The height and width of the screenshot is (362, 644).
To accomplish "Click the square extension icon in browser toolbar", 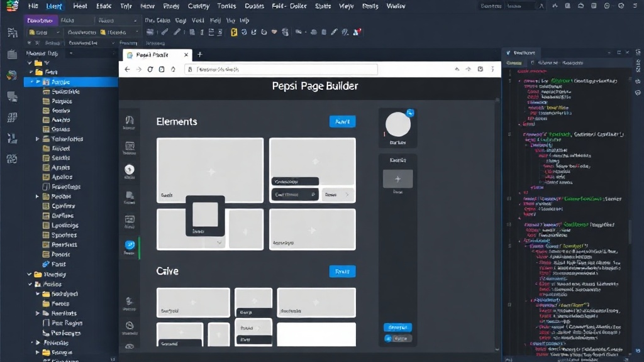I will click(480, 69).
